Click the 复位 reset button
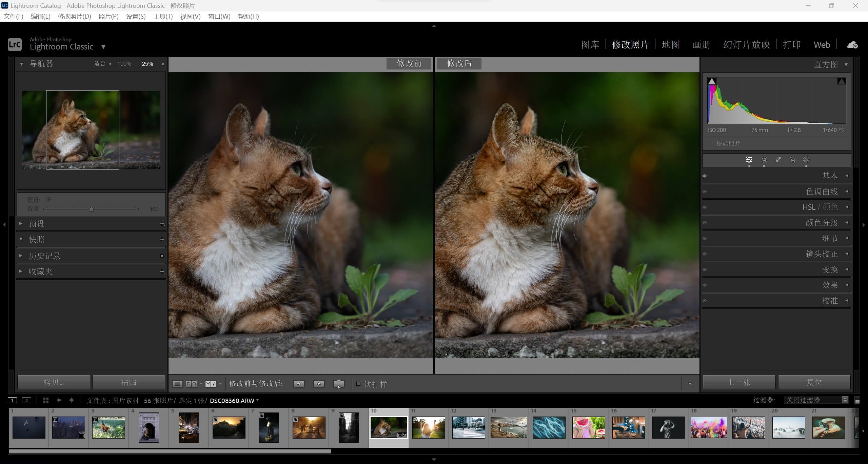 pyautogui.click(x=814, y=382)
